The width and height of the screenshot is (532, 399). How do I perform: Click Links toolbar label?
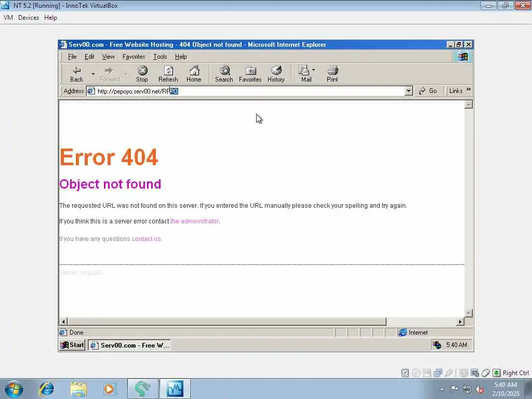click(456, 91)
